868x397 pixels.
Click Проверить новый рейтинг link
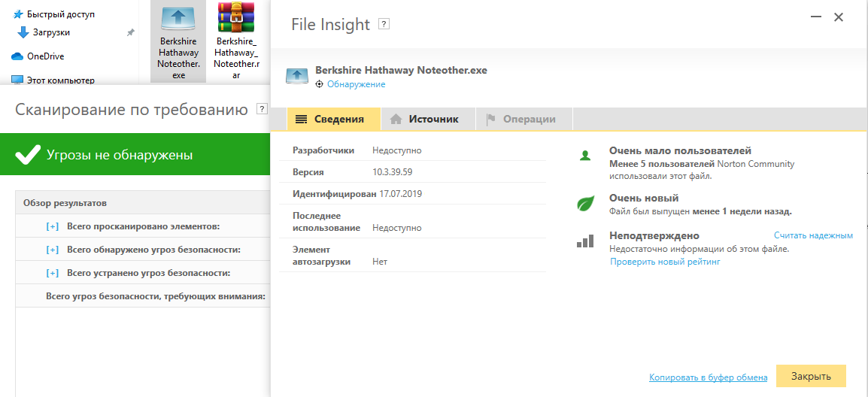tap(665, 262)
